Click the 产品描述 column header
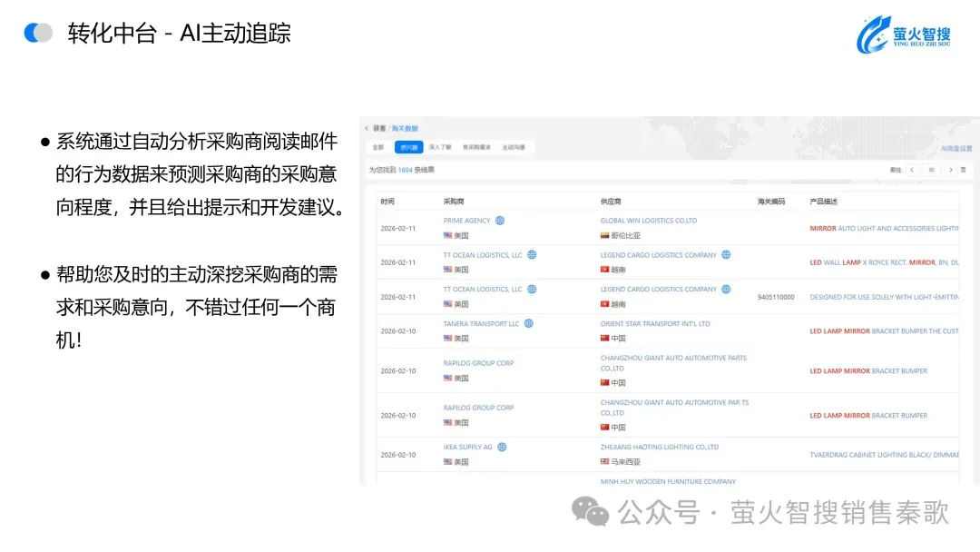 tap(824, 202)
